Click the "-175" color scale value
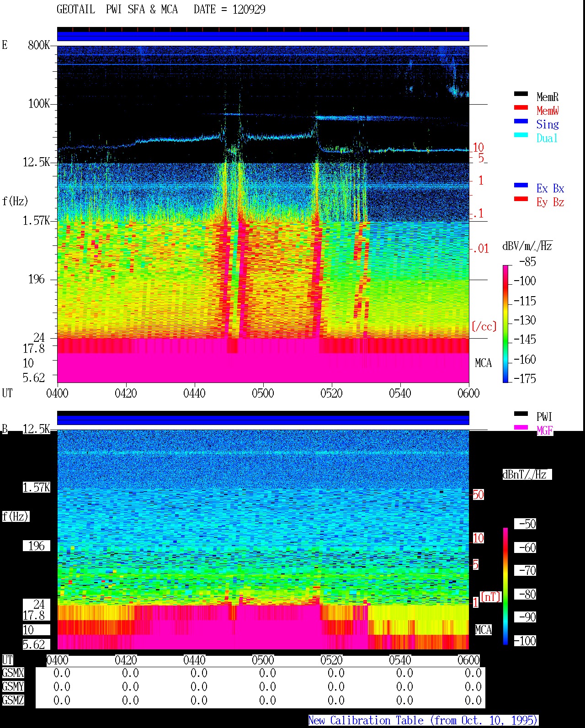 tap(525, 379)
